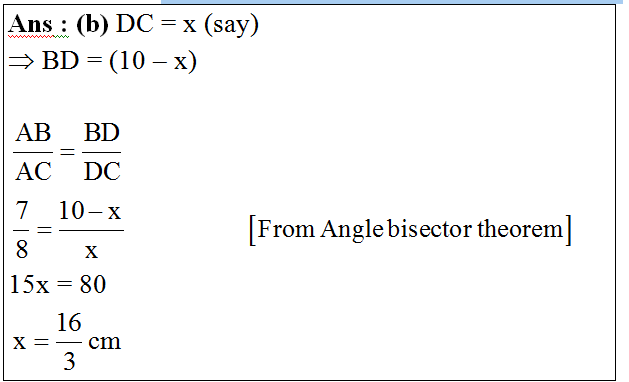629x382 pixels.
Task: Click the denominator '8' of seven-eighths
Action: (x=22, y=249)
